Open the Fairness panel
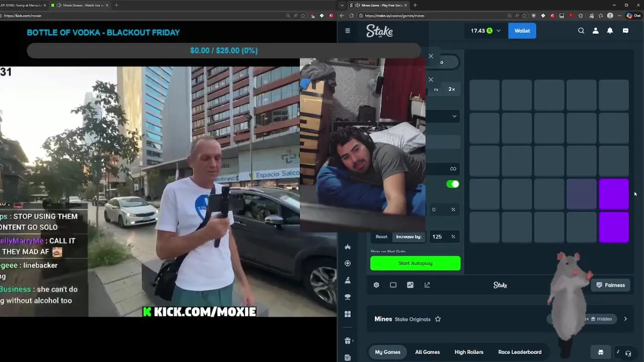Screen dimensions: 644x362 610,285
